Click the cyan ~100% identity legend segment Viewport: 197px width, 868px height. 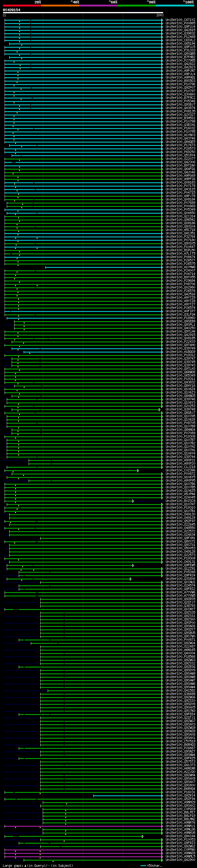pyautogui.click(x=175, y=6)
